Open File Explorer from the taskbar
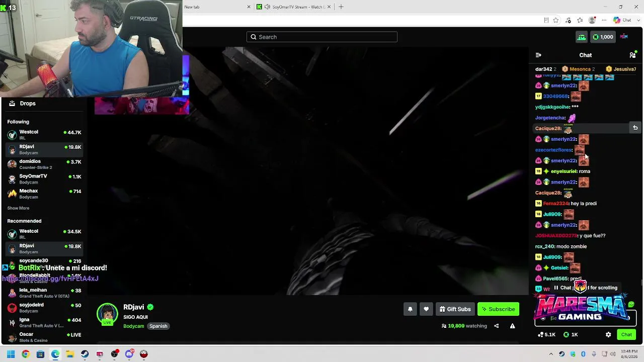 (x=70, y=354)
